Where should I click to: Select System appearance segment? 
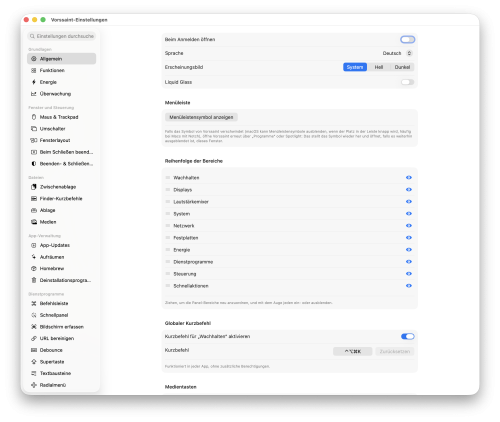(x=355, y=67)
